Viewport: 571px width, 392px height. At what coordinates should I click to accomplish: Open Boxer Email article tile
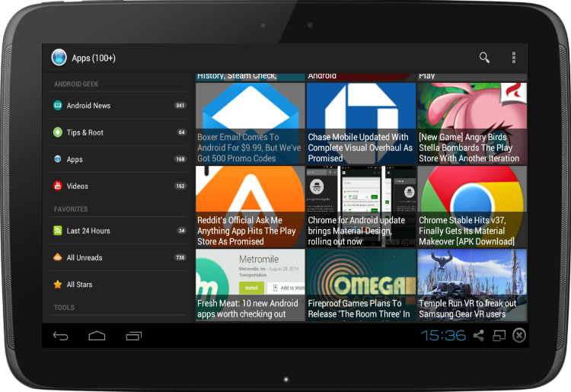tap(250, 123)
